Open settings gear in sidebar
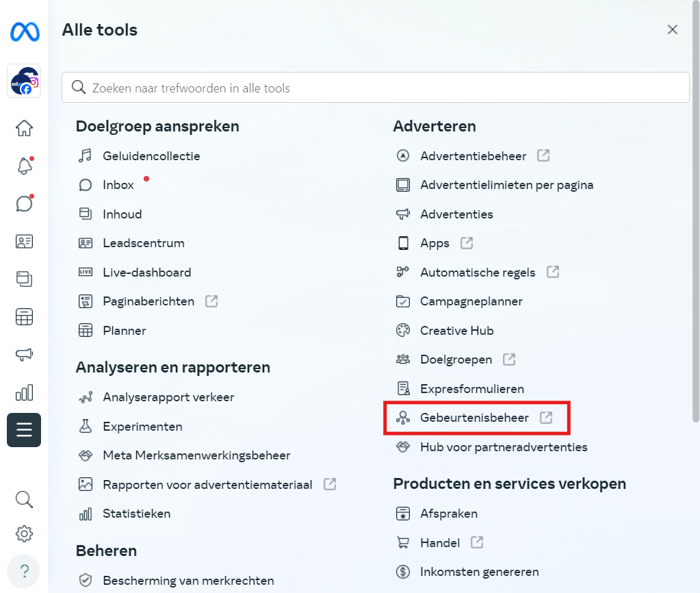Viewport: 700px width, 593px height. pos(24,533)
